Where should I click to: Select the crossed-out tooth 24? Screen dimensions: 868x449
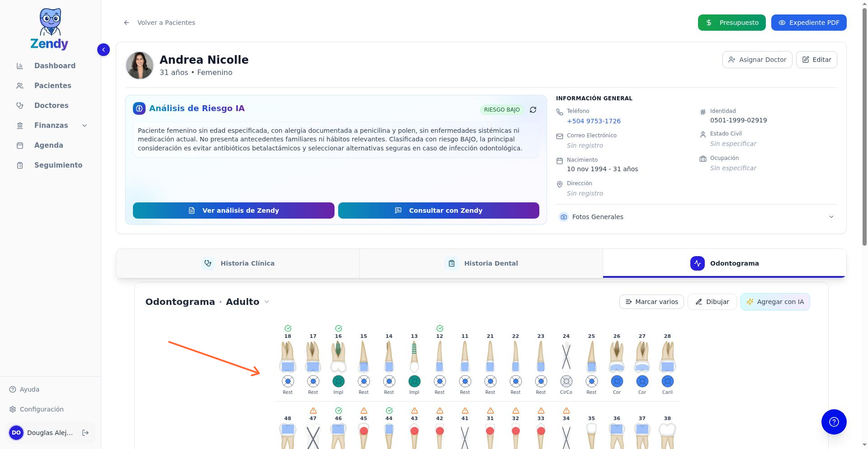click(x=566, y=357)
